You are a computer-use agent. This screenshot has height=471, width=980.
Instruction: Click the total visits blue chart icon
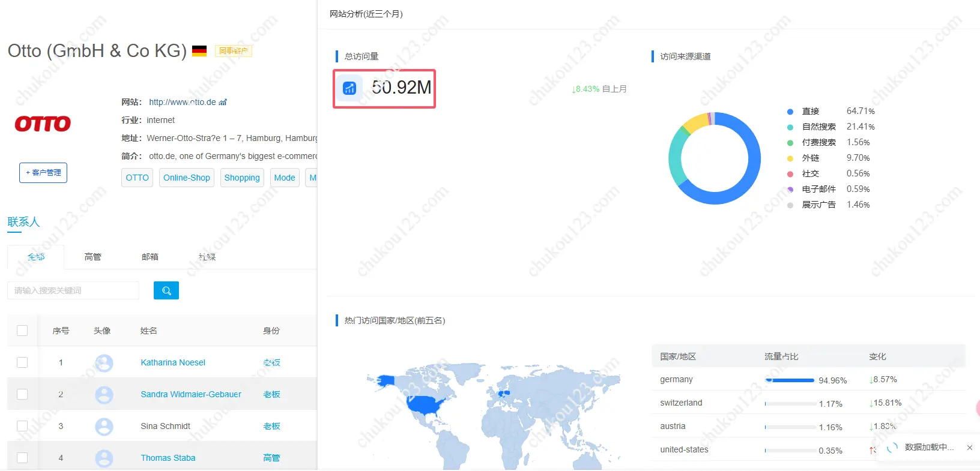pyautogui.click(x=349, y=88)
